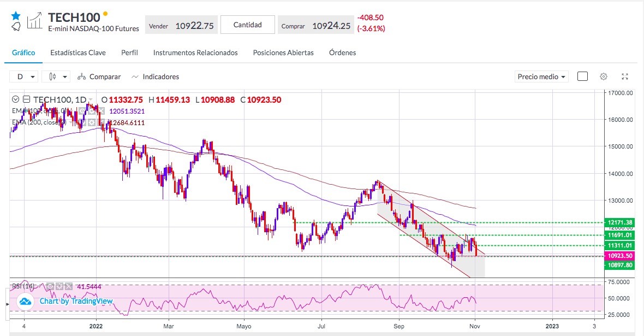Screen dimensions: 644x336
Task: Open the Órdenes tab
Action: click(343, 52)
